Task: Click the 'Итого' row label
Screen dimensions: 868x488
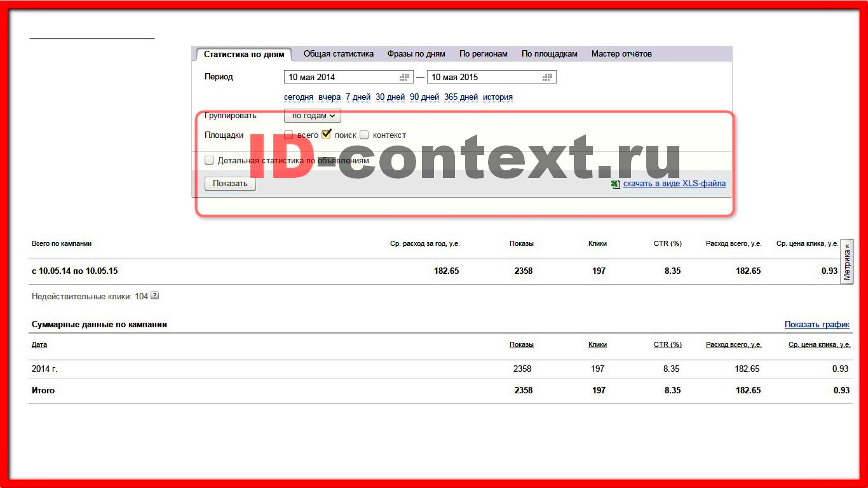Action: coord(43,390)
